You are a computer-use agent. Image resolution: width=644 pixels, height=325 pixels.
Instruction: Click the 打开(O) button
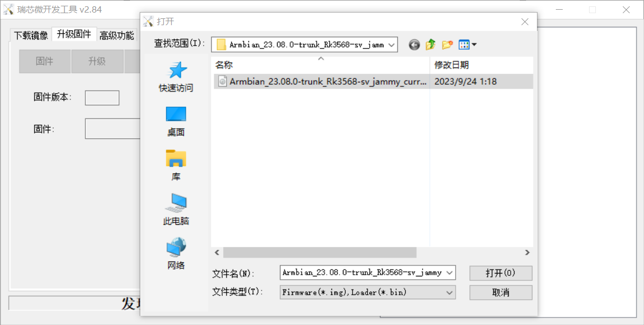pyautogui.click(x=501, y=273)
